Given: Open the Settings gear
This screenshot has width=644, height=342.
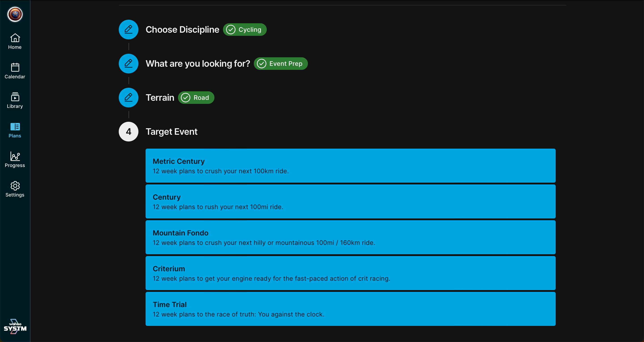Looking at the screenshot, I should pos(15,189).
